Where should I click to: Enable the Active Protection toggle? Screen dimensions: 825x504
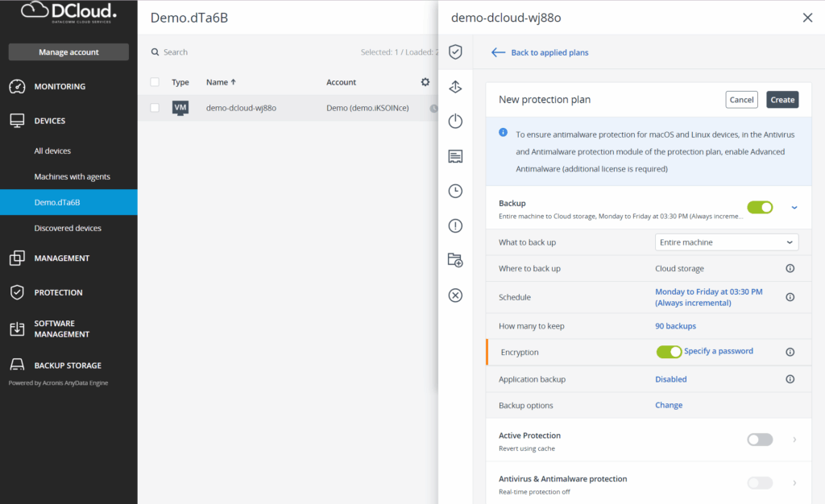760,440
